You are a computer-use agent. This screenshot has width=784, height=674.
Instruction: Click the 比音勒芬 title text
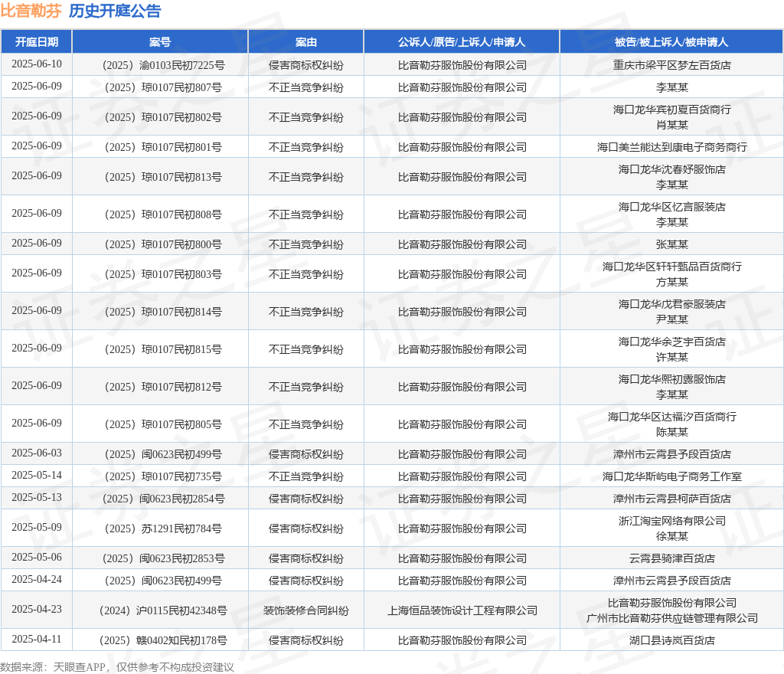(31, 11)
